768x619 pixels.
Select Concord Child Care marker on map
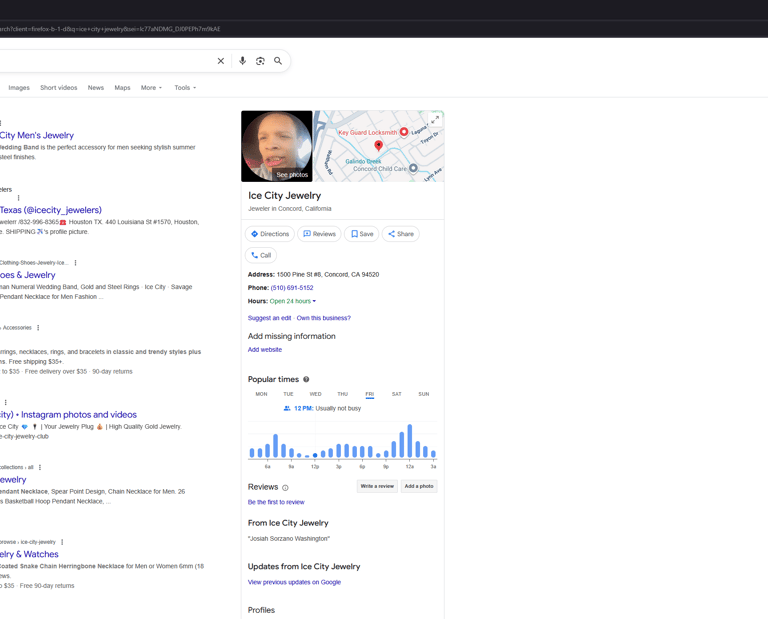click(413, 168)
